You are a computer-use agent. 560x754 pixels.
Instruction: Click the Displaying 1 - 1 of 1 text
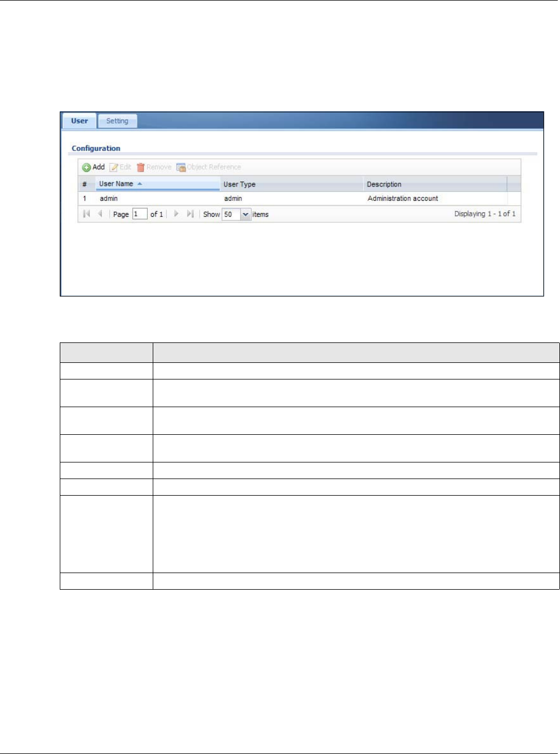tap(485, 214)
